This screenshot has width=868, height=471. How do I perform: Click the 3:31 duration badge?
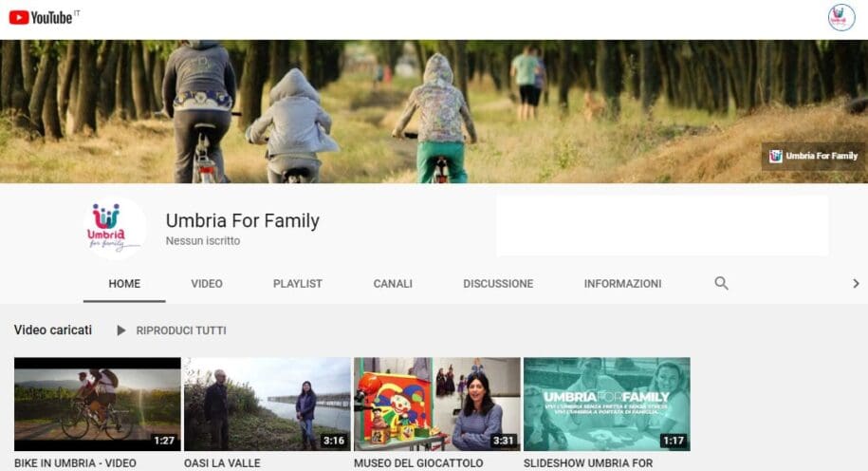coord(503,441)
